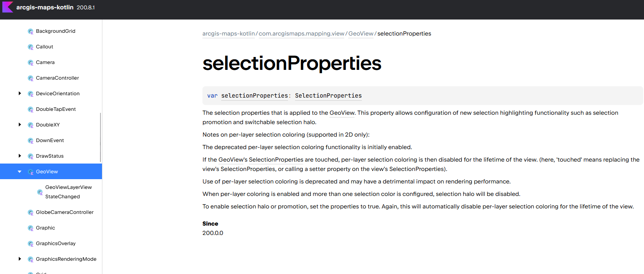Viewport: 644px width, 274px height.
Task: Open the SelectionProperties type link in signature
Action: (328, 96)
